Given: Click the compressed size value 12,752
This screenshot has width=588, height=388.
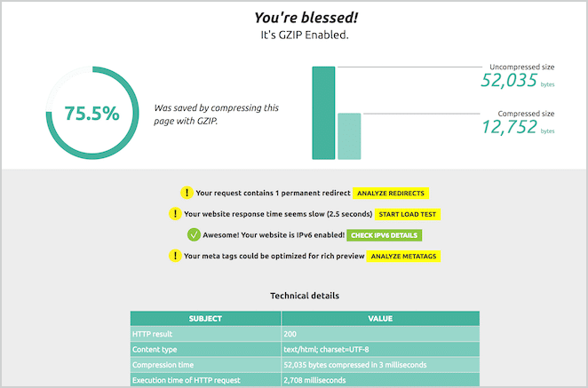Looking at the screenshot, I should tap(509, 127).
